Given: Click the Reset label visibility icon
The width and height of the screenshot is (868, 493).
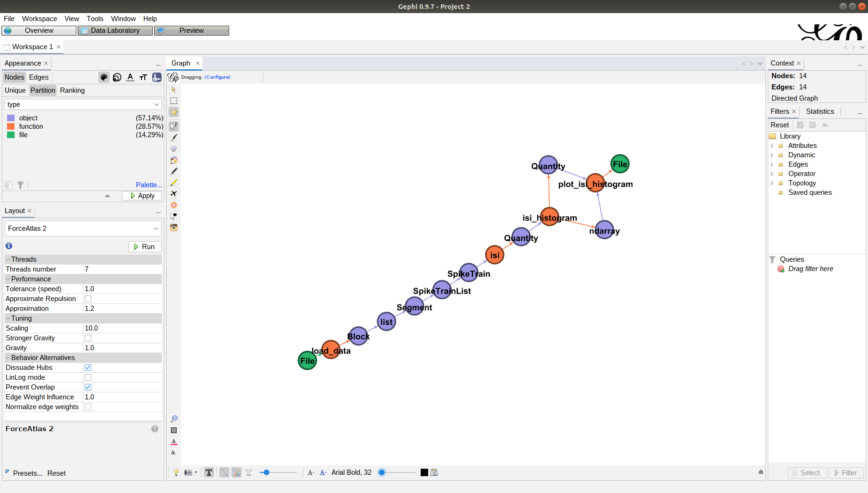Looking at the screenshot, I should click(x=173, y=453).
